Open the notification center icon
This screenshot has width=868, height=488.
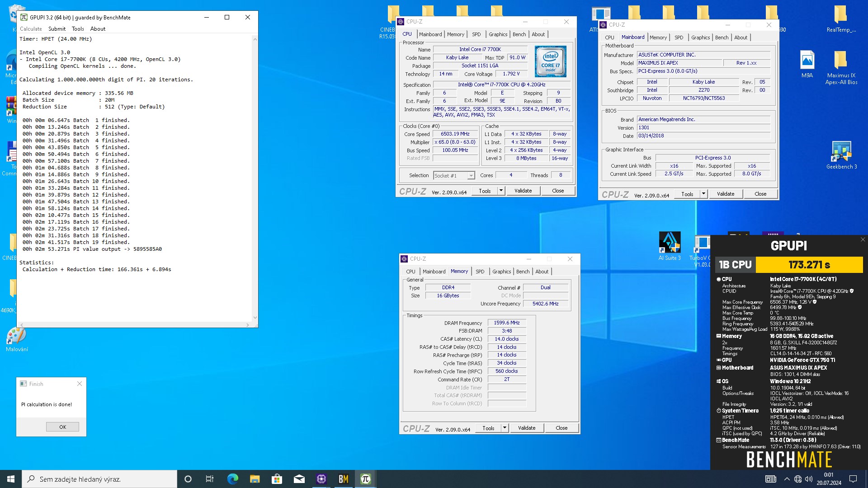pyautogui.click(x=853, y=479)
